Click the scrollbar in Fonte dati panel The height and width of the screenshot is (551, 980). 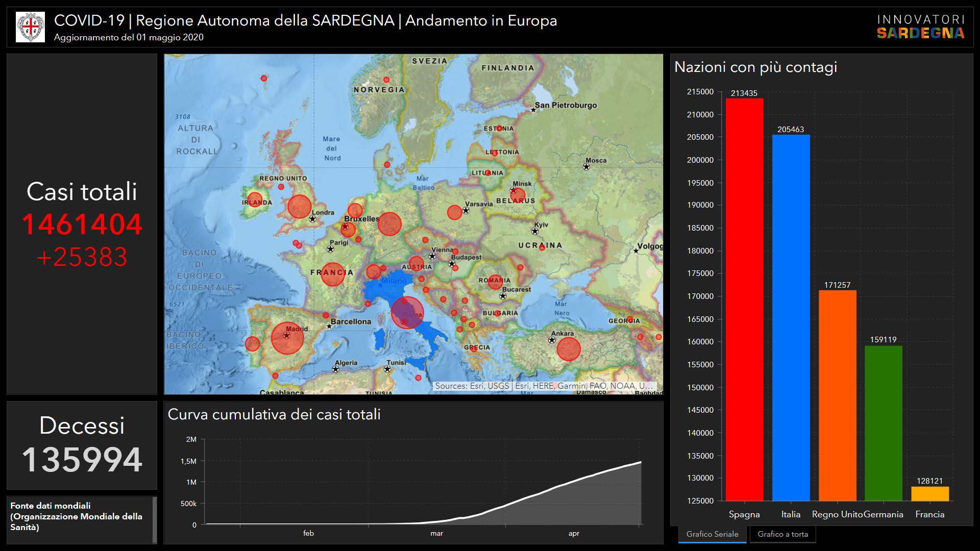click(x=155, y=519)
